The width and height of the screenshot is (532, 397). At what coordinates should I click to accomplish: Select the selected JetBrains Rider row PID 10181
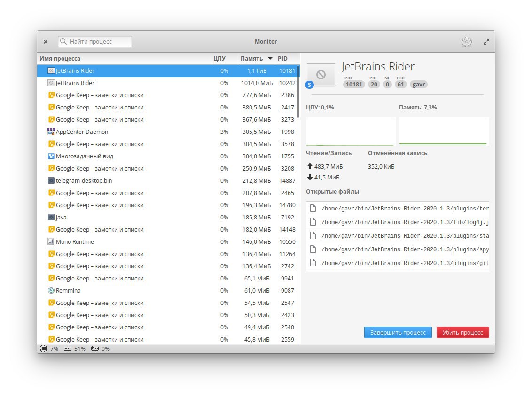(167, 70)
